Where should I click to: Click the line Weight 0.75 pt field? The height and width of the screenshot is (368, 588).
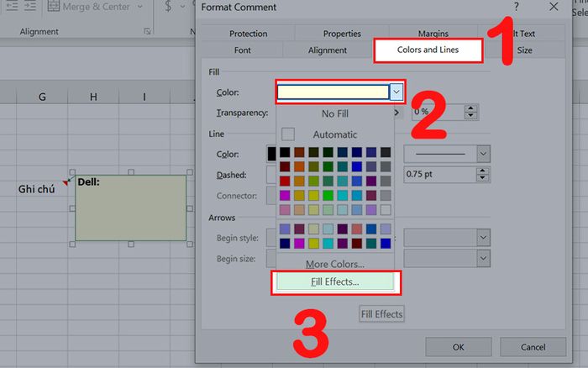440,175
